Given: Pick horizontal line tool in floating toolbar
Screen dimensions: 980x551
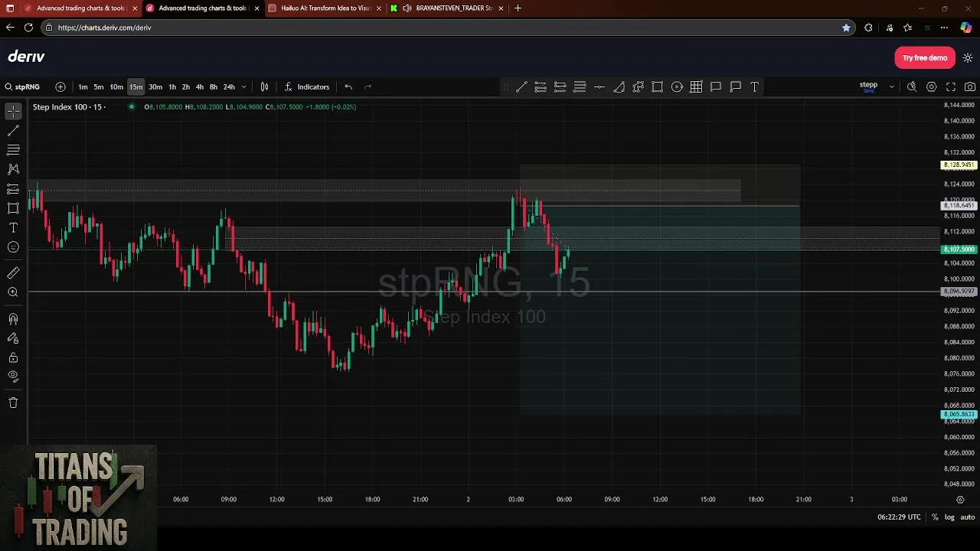Looking at the screenshot, I should point(599,87).
